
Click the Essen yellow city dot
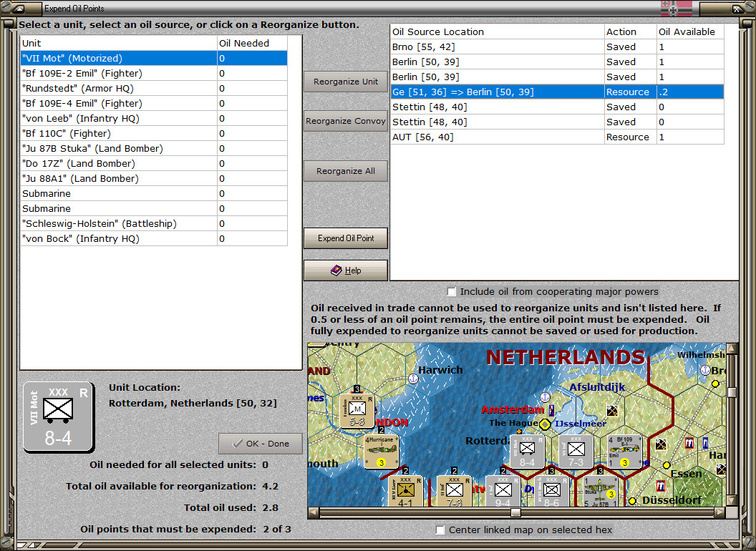click(667, 465)
